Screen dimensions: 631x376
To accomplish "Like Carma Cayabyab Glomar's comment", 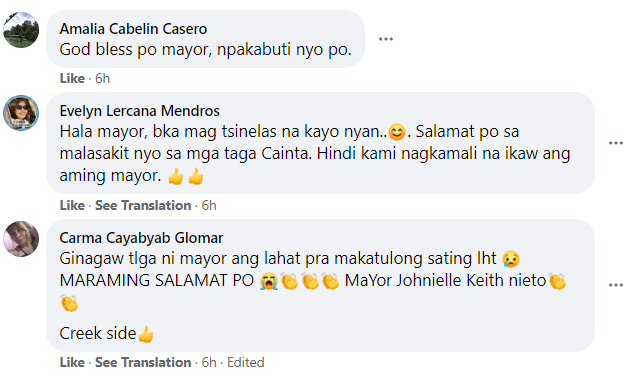I will (x=72, y=362).
